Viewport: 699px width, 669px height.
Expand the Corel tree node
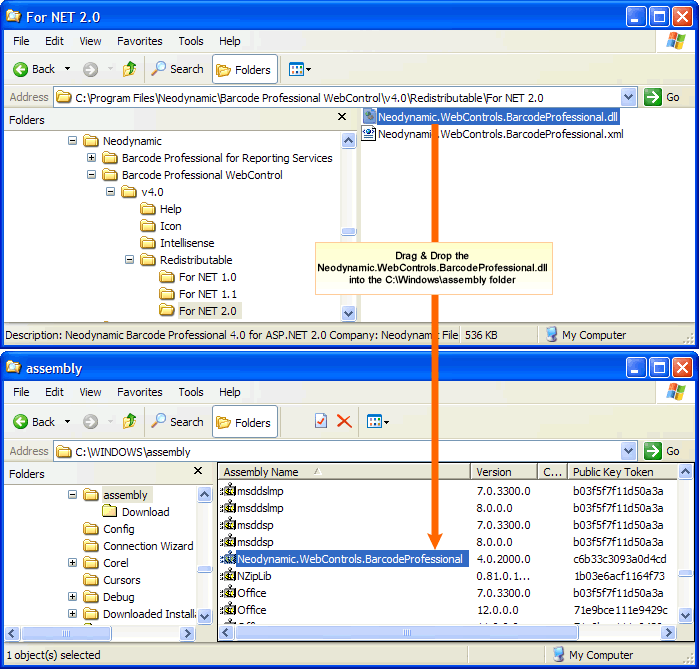click(72, 562)
